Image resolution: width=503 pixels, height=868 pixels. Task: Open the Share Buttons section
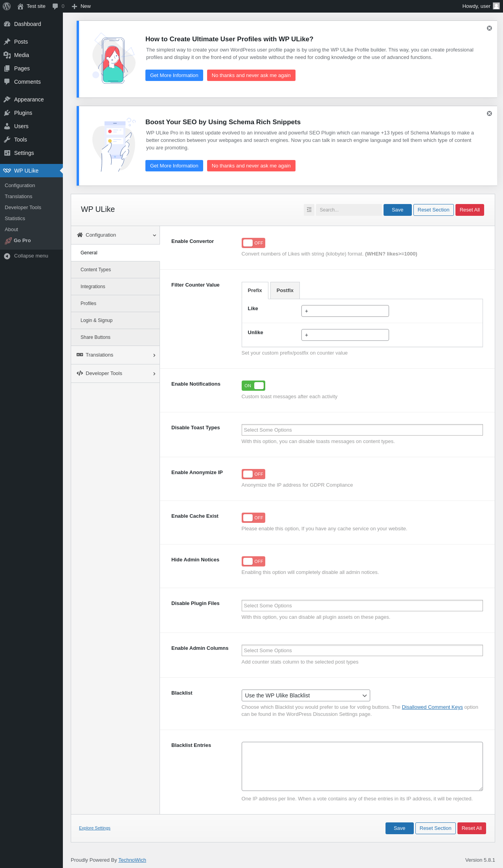(x=115, y=337)
